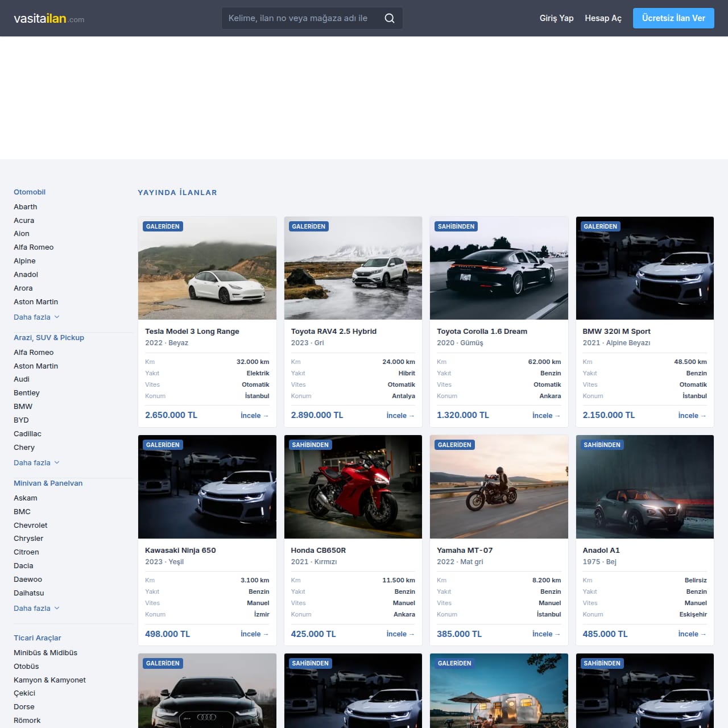
Task: Open the Toyota Corolla listing photo
Action: coord(499,268)
